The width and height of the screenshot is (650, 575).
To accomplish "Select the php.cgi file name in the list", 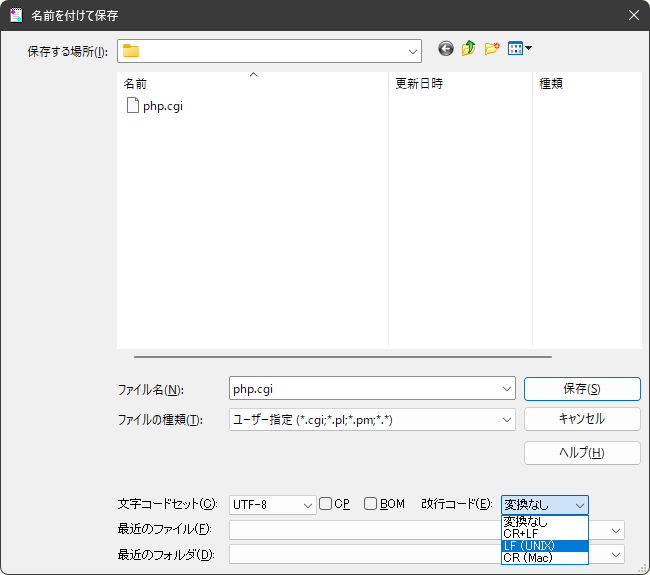I will pos(163,106).
